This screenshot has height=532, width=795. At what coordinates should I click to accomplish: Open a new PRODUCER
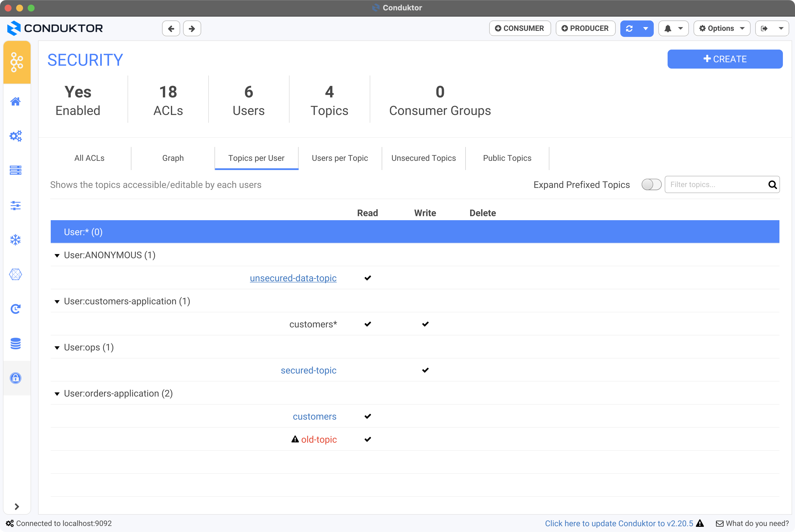(585, 29)
